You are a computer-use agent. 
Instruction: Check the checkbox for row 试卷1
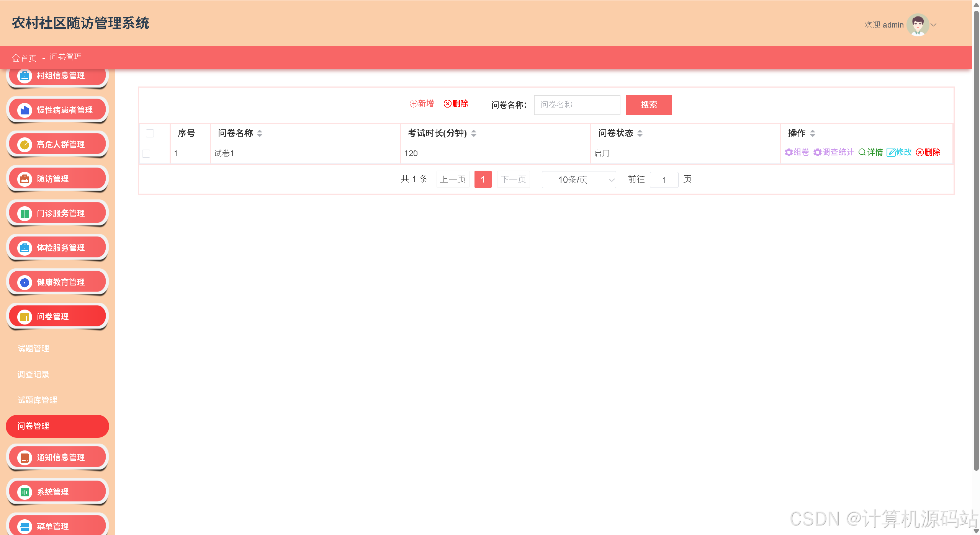146,153
